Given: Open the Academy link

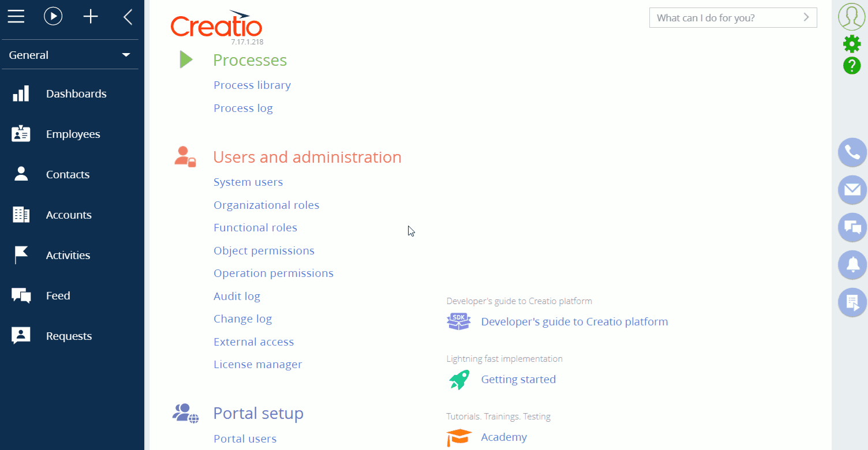Looking at the screenshot, I should 504,437.
